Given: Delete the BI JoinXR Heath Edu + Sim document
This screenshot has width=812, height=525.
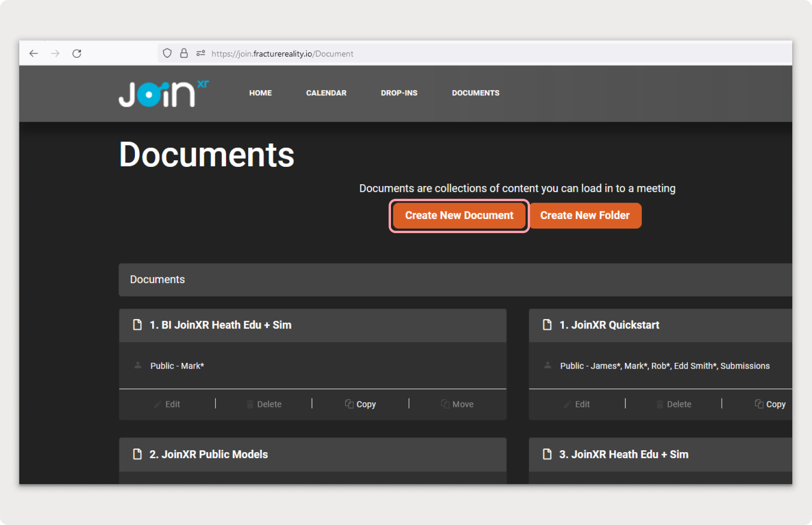Looking at the screenshot, I should pyautogui.click(x=264, y=404).
